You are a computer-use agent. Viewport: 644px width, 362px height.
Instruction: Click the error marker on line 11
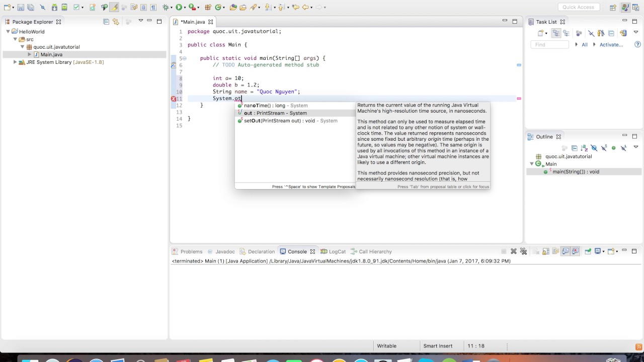tap(174, 99)
